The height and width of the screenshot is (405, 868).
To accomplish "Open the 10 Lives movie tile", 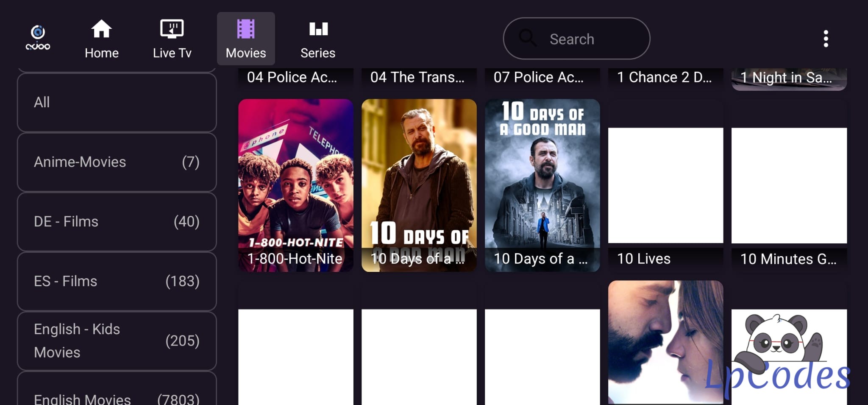I will [666, 185].
